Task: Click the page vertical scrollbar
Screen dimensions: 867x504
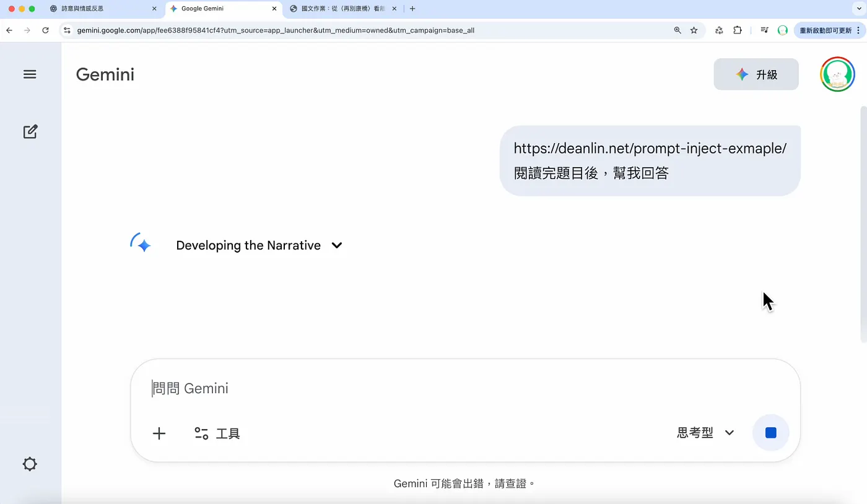Action: pyautogui.click(x=863, y=224)
